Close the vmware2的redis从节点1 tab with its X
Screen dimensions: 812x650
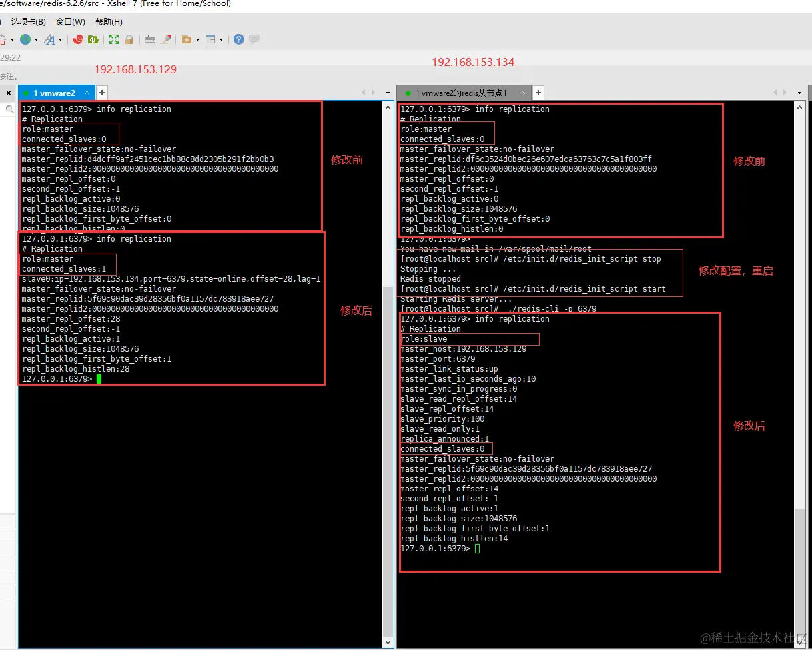pyautogui.click(x=524, y=93)
